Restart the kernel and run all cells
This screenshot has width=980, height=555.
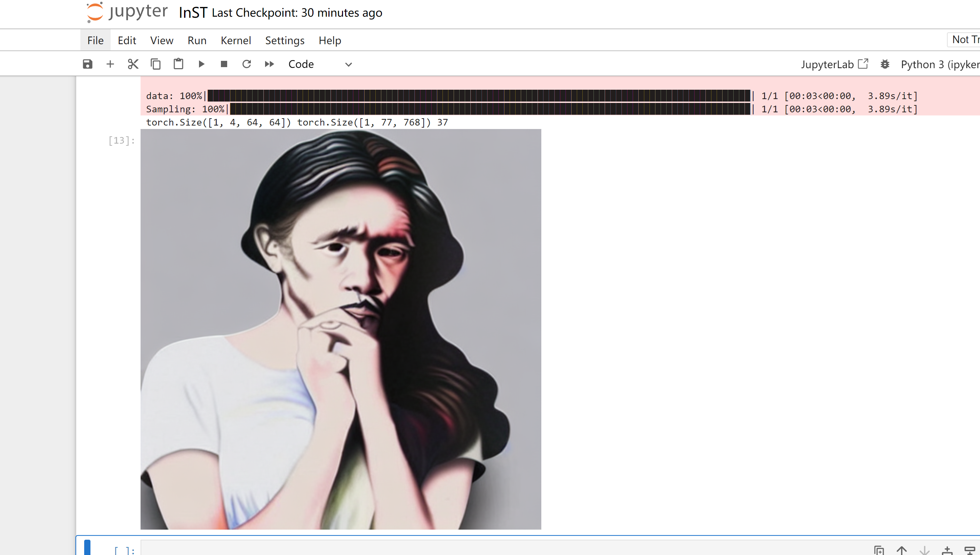[x=269, y=64]
